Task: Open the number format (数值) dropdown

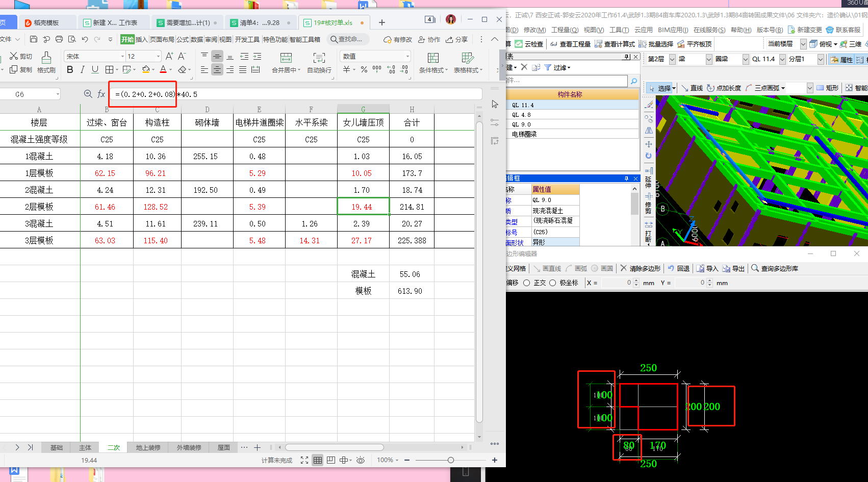Action: click(x=407, y=56)
